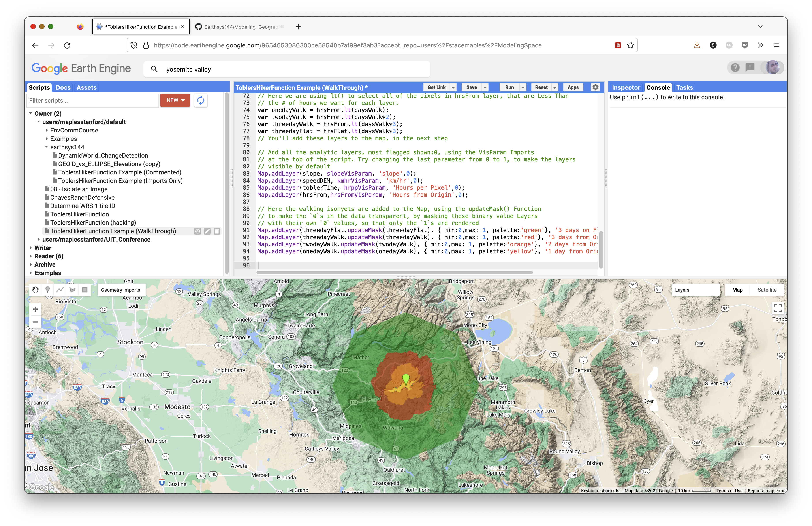Open revision history for WalkThrough script
The image size is (812, 526).
pyautogui.click(x=197, y=231)
